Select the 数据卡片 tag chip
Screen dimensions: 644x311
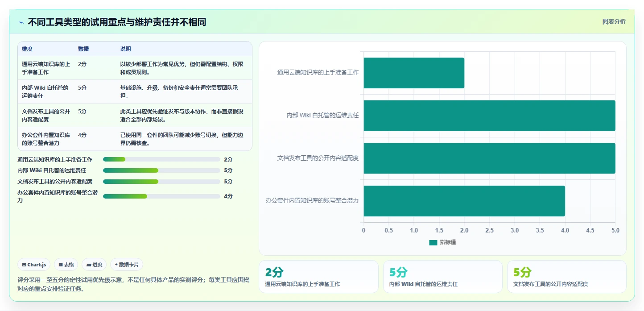click(127, 265)
